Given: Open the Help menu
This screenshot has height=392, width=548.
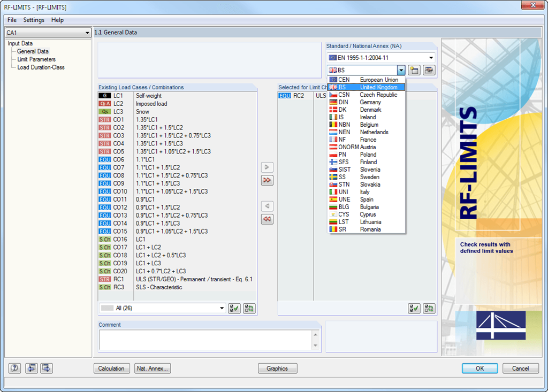Looking at the screenshot, I should coord(57,20).
